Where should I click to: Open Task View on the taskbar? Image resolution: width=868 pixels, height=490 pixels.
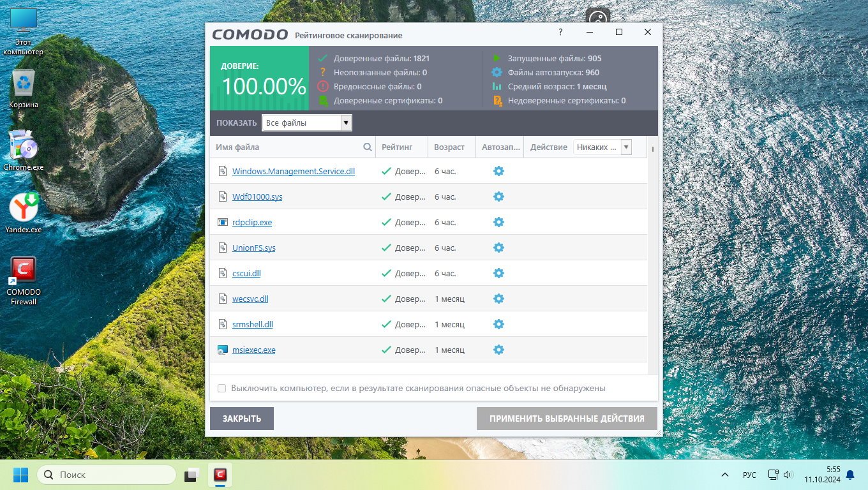pos(191,475)
